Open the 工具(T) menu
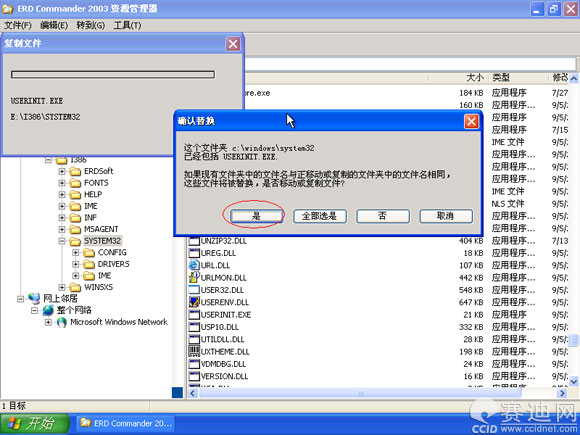The image size is (580, 435). click(x=127, y=25)
